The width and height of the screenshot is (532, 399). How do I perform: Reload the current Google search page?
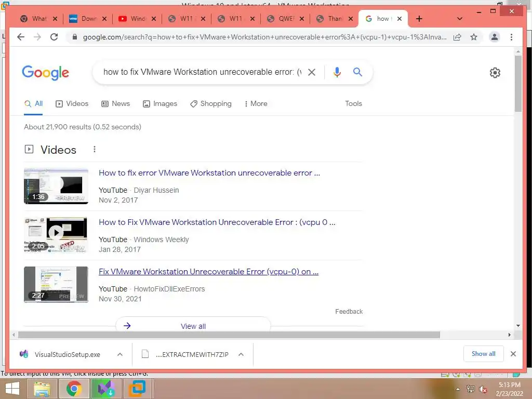54,37
